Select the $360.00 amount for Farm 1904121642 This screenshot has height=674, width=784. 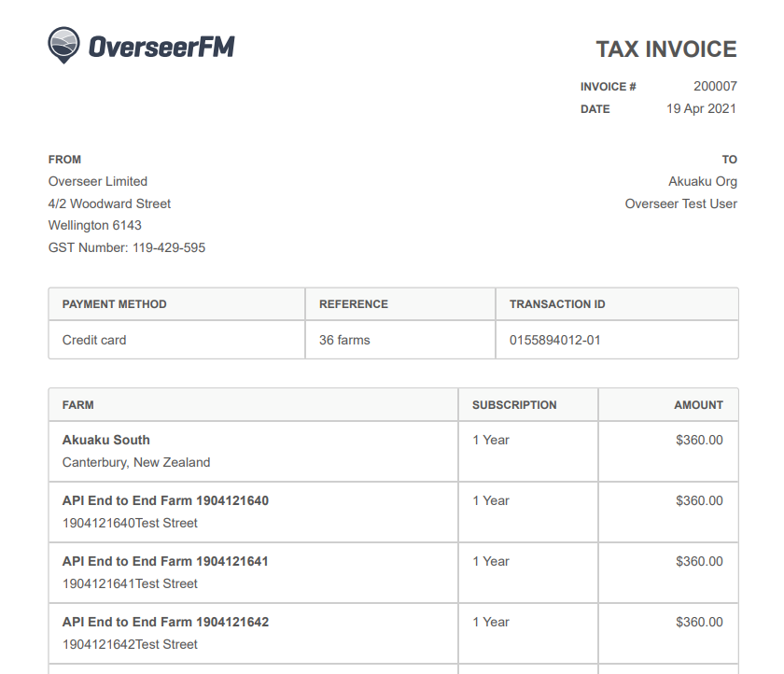[699, 622]
